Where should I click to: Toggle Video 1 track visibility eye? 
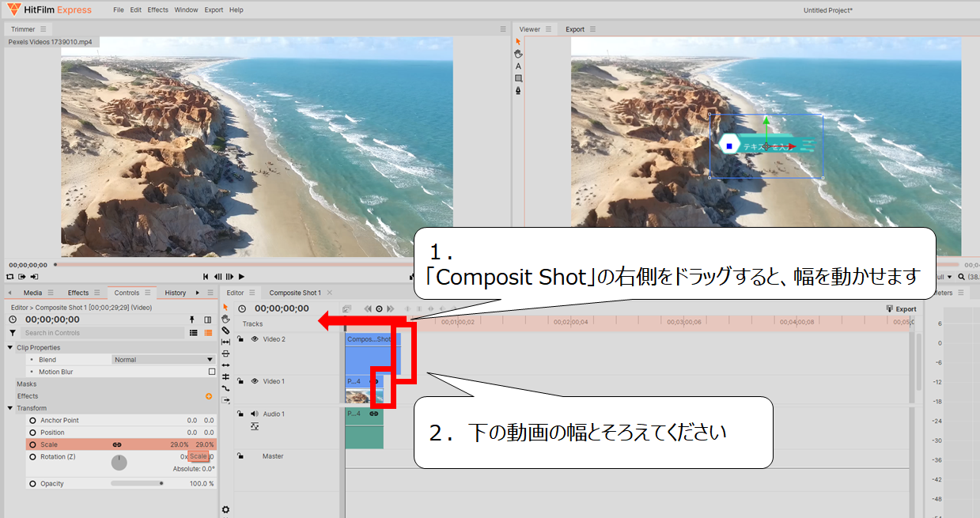[255, 381]
